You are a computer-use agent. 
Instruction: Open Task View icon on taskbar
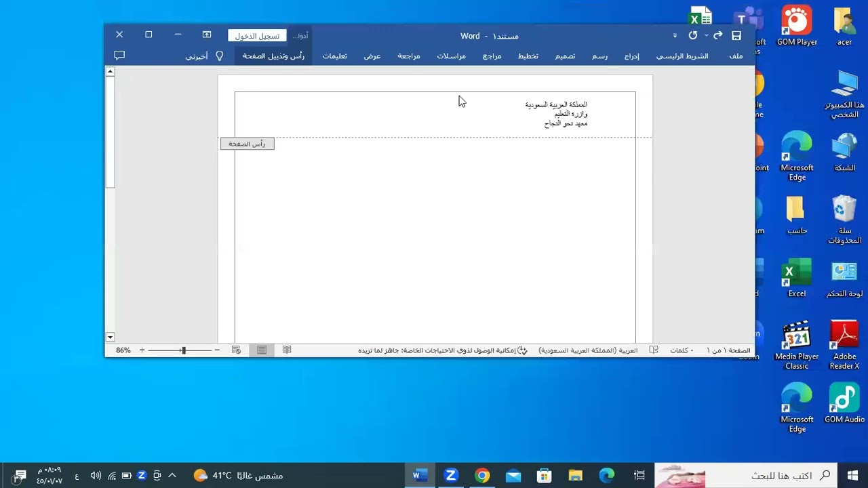[x=639, y=475]
